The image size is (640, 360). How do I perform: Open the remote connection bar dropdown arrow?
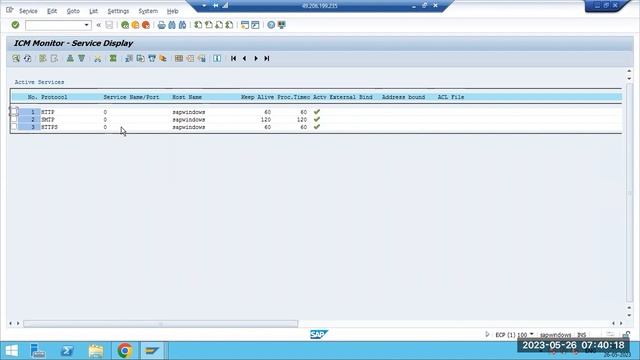tap(204, 6)
